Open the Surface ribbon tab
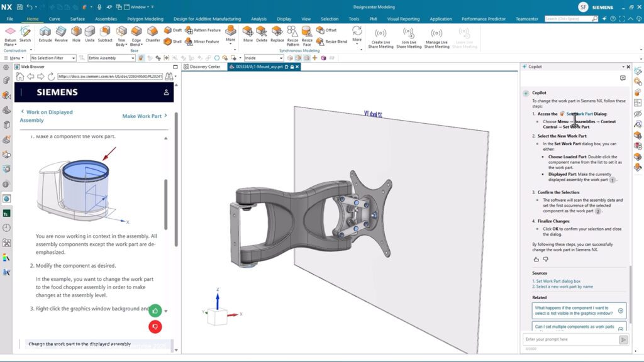This screenshot has width=644, height=362. (x=77, y=19)
